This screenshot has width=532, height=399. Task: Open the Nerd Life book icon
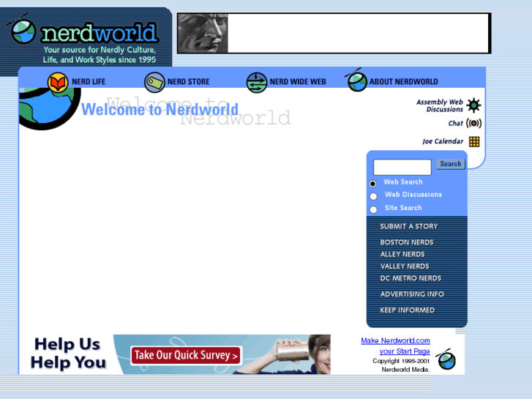coord(58,82)
